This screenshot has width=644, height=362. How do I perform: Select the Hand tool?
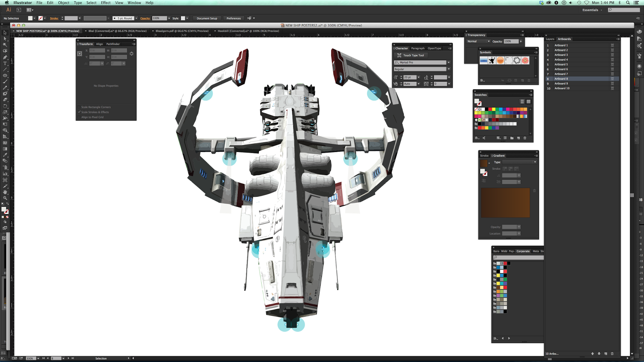(5, 192)
